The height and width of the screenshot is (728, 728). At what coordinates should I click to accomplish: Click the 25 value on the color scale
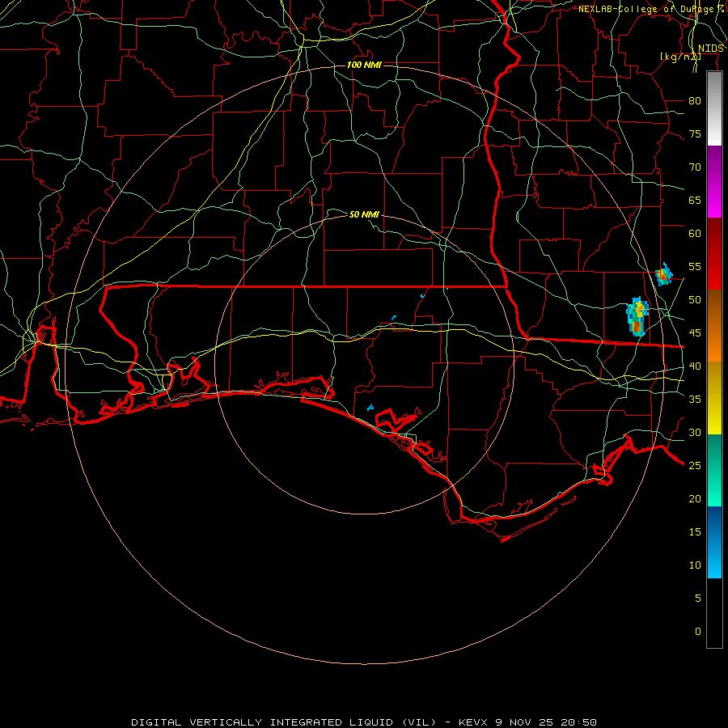tap(695, 466)
